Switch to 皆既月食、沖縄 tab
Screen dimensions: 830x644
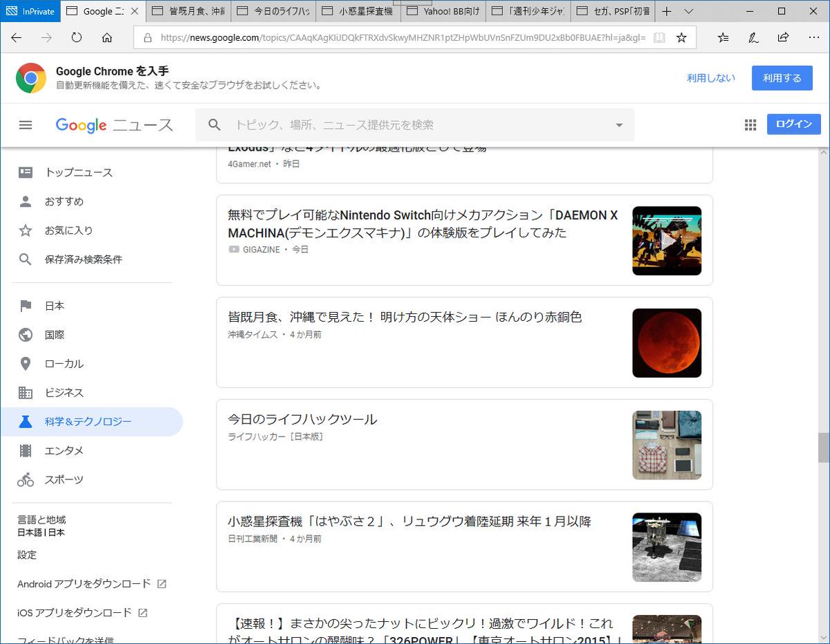tap(188, 12)
